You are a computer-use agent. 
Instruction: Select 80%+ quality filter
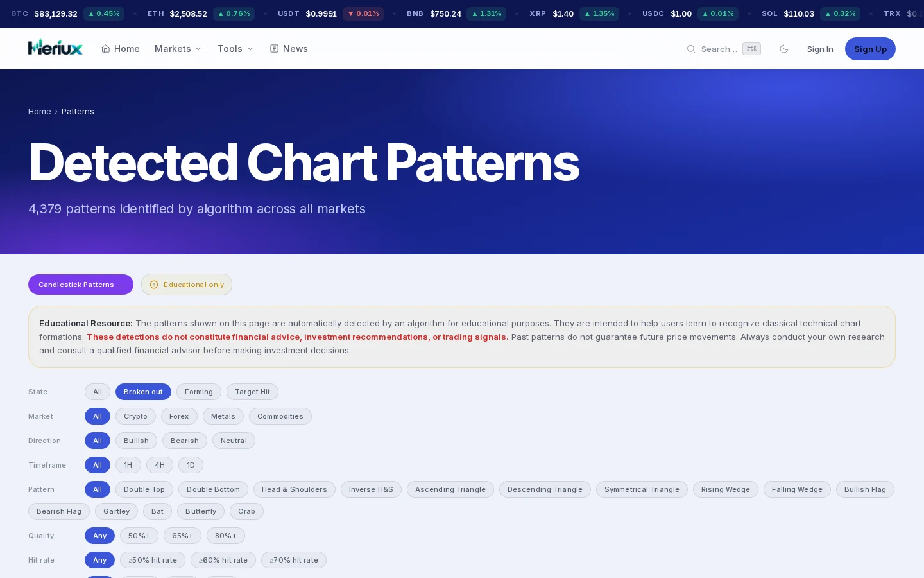tap(226, 536)
